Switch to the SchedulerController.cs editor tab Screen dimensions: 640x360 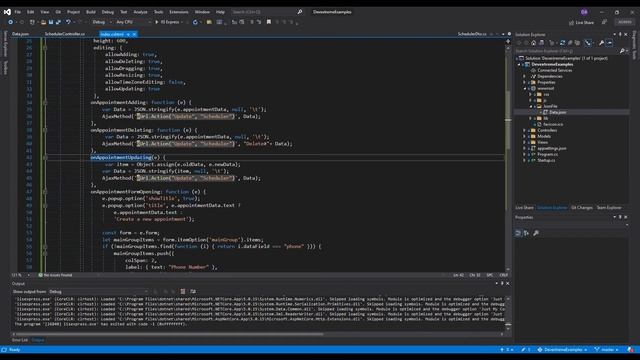[x=65, y=34]
